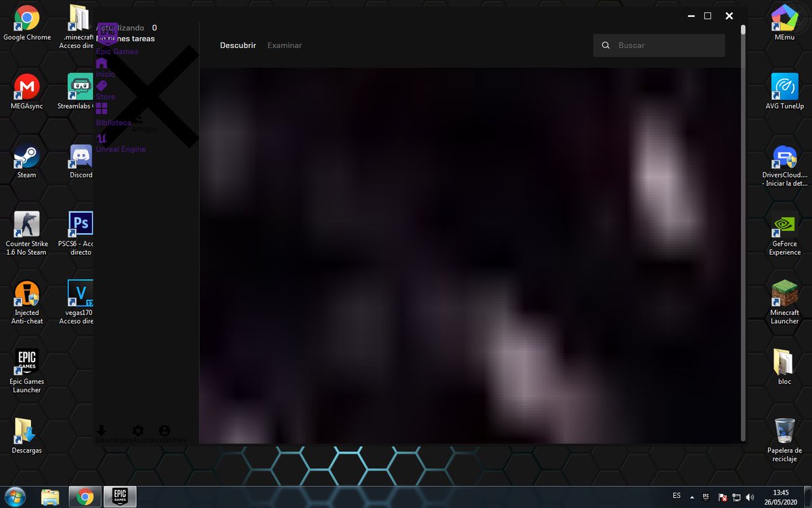Open the Windows Start menu
The width and height of the screenshot is (812, 508).
(16, 496)
